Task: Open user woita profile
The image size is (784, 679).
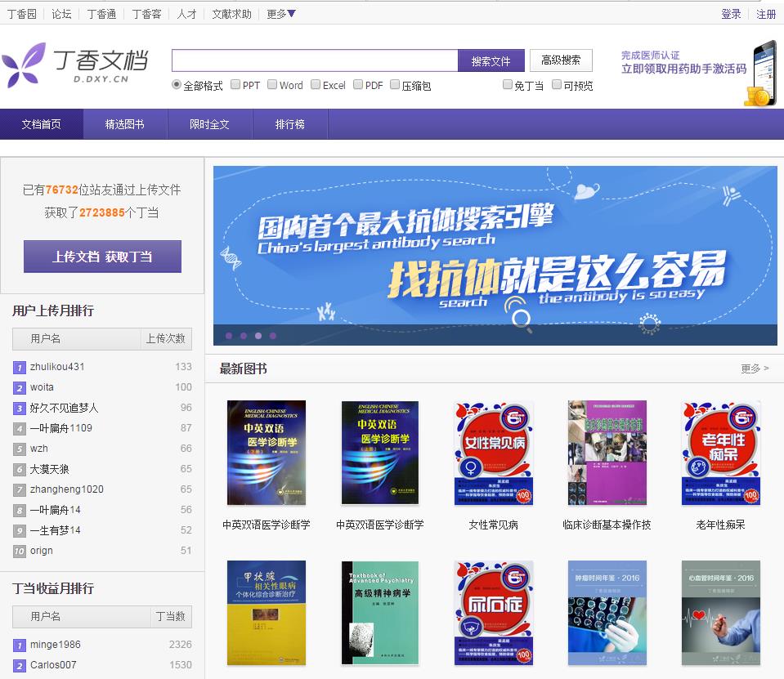Action: (x=42, y=387)
